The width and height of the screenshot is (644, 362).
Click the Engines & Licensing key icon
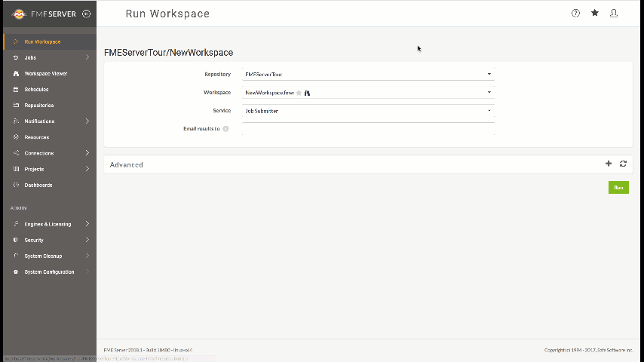click(x=16, y=224)
